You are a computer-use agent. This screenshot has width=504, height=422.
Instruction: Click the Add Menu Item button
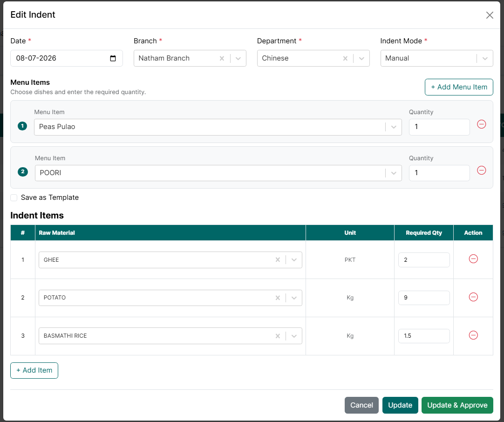tap(459, 87)
